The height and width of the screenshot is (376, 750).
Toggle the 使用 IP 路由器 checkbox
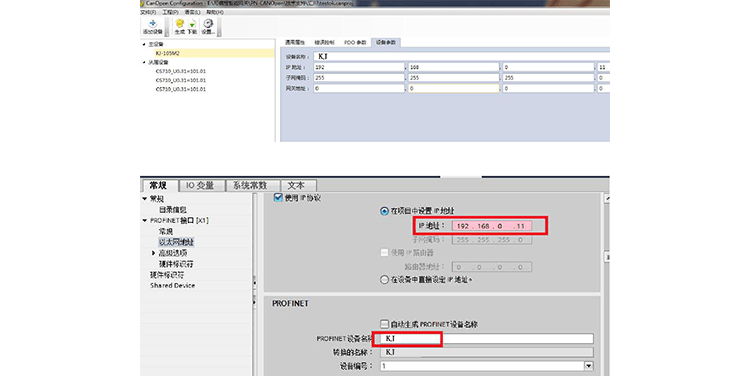384,253
